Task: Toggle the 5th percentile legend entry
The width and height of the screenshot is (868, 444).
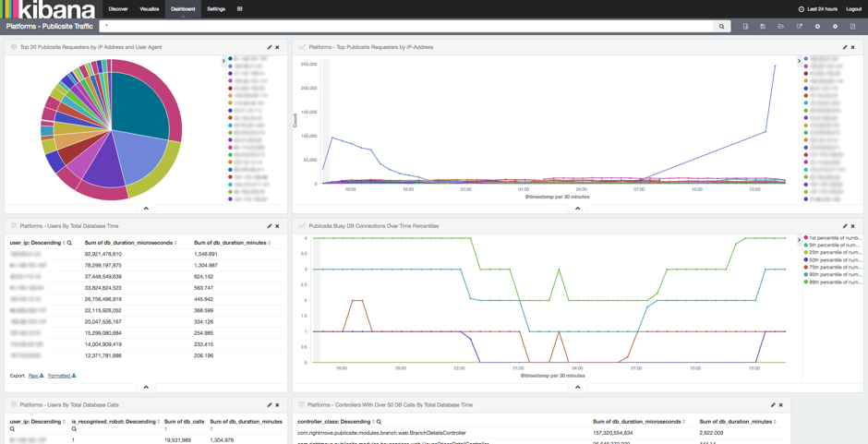Action: click(833, 245)
